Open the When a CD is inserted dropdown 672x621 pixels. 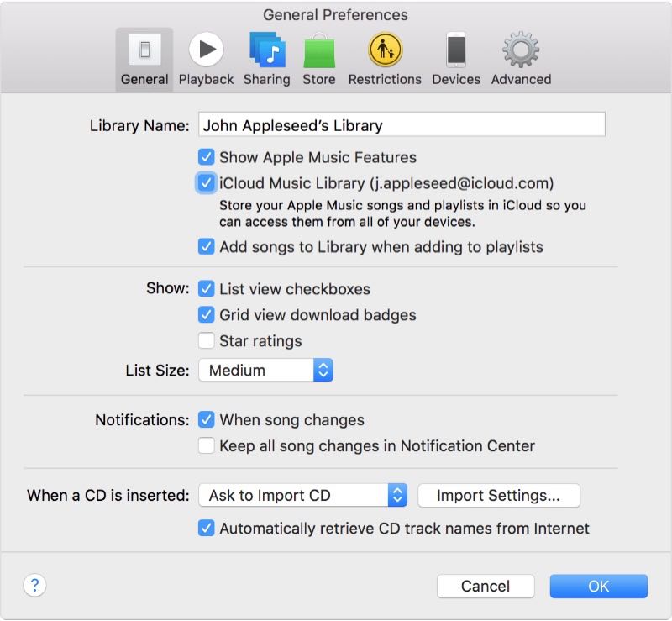301,495
